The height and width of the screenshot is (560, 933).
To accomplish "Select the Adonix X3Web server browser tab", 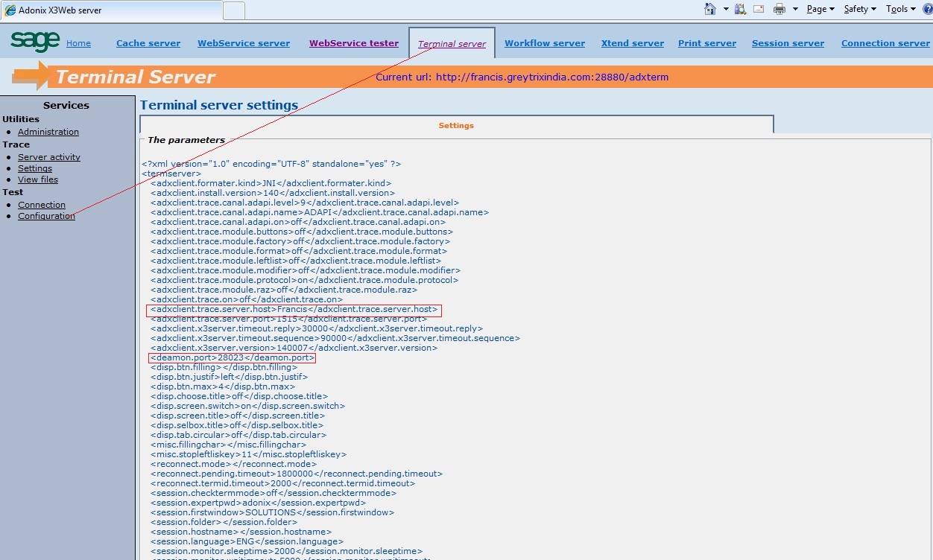I will click(112, 10).
